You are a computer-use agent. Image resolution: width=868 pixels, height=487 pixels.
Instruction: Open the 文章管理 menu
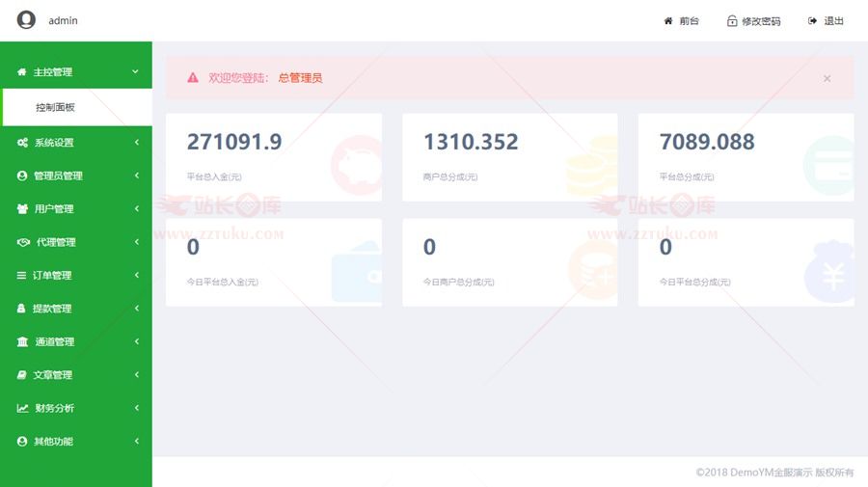click(x=52, y=375)
